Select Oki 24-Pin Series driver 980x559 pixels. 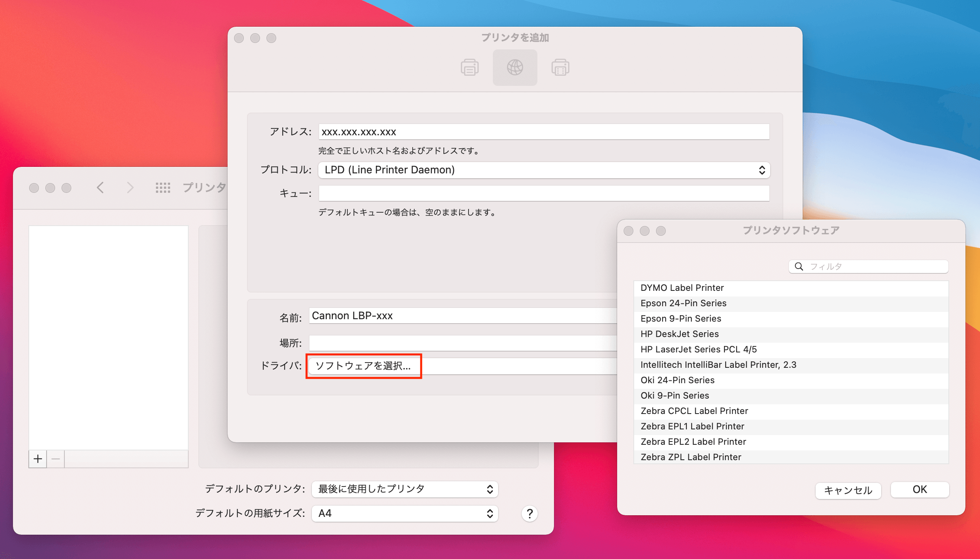coord(791,381)
